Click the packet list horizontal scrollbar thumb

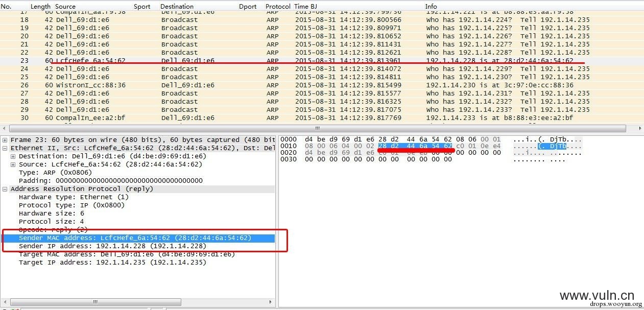click(317, 129)
